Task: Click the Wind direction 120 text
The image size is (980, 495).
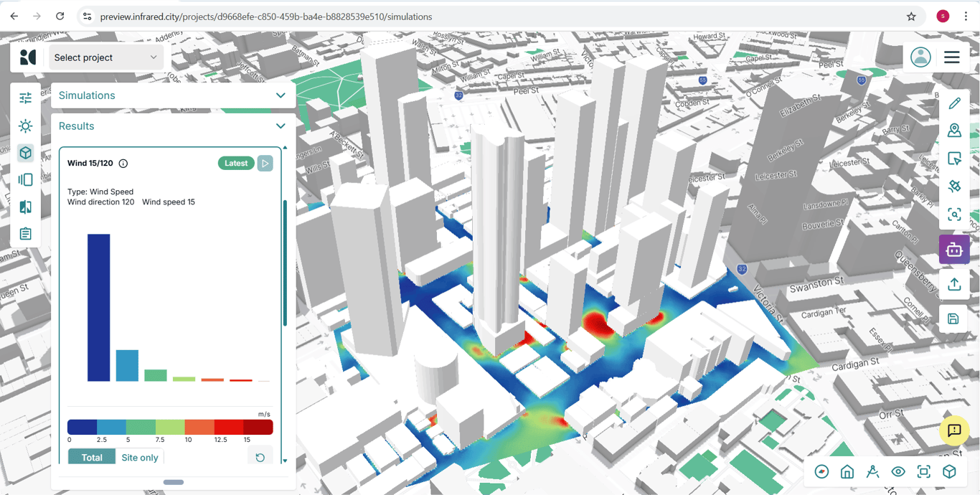Action: 101,202
